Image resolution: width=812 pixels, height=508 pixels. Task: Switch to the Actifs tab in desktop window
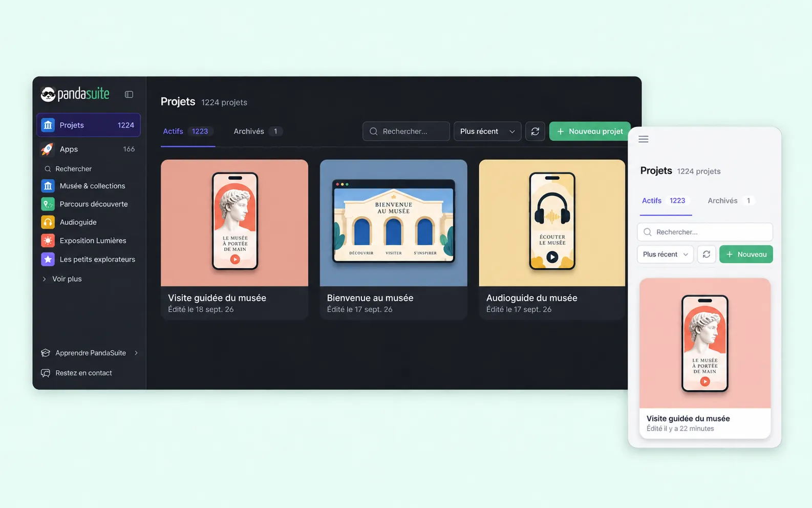tap(187, 132)
